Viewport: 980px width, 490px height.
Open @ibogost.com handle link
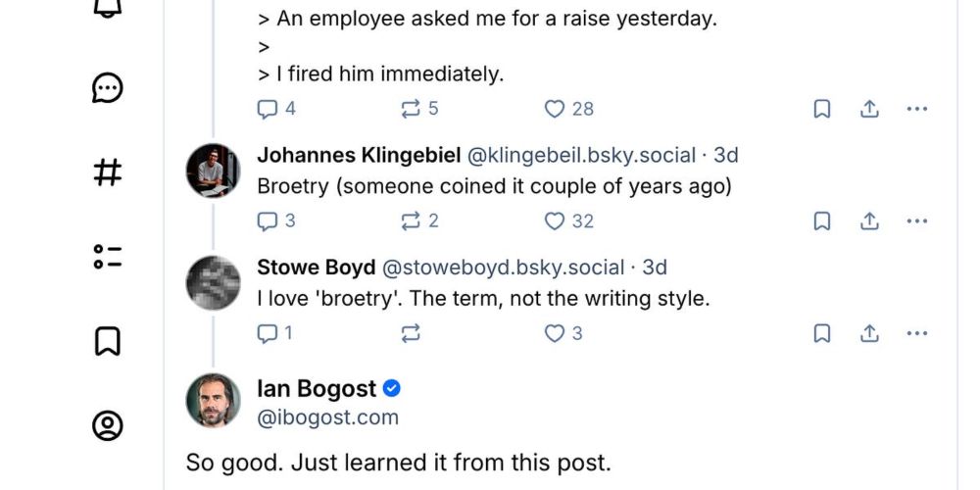327,417
